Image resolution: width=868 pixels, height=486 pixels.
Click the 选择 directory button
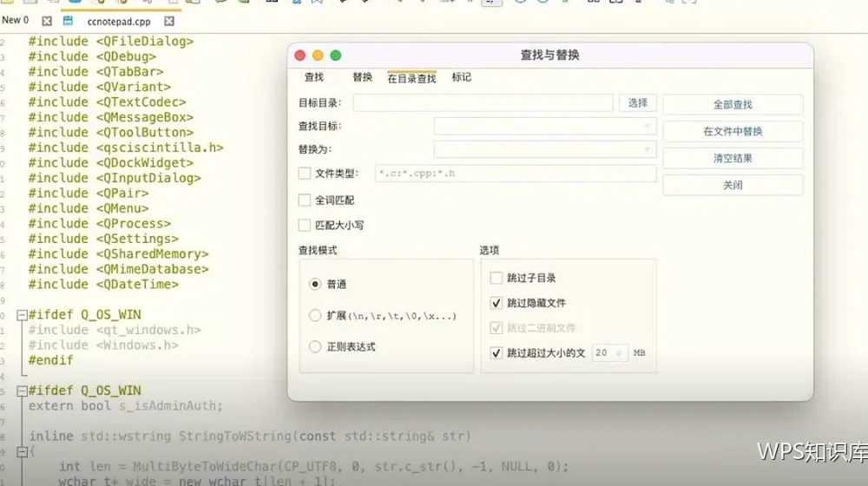(638, 103)
